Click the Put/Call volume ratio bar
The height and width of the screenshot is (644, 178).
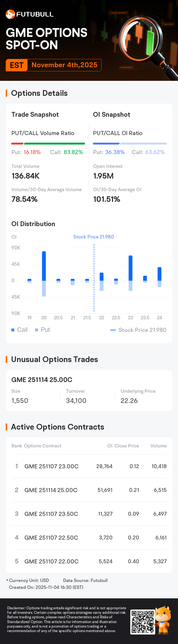[x=48, y=144]
